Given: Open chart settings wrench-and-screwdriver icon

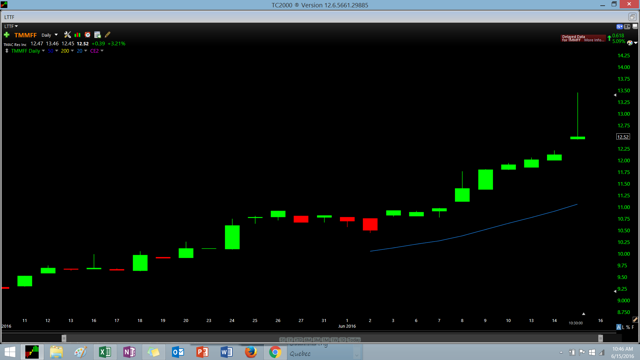Looking at the screenshot, I should coord(67,35).
